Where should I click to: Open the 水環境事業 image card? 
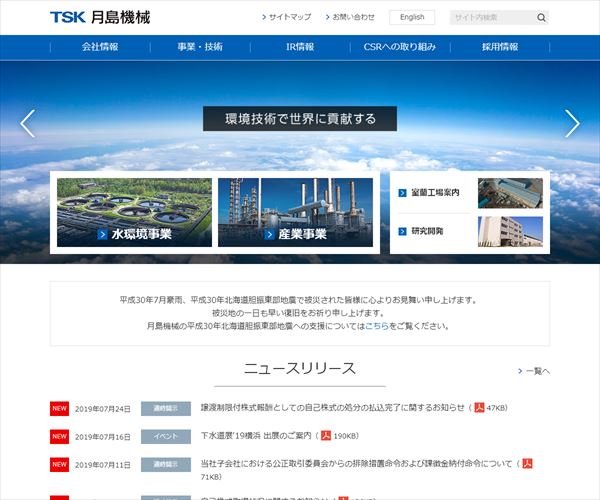(134, 212)
